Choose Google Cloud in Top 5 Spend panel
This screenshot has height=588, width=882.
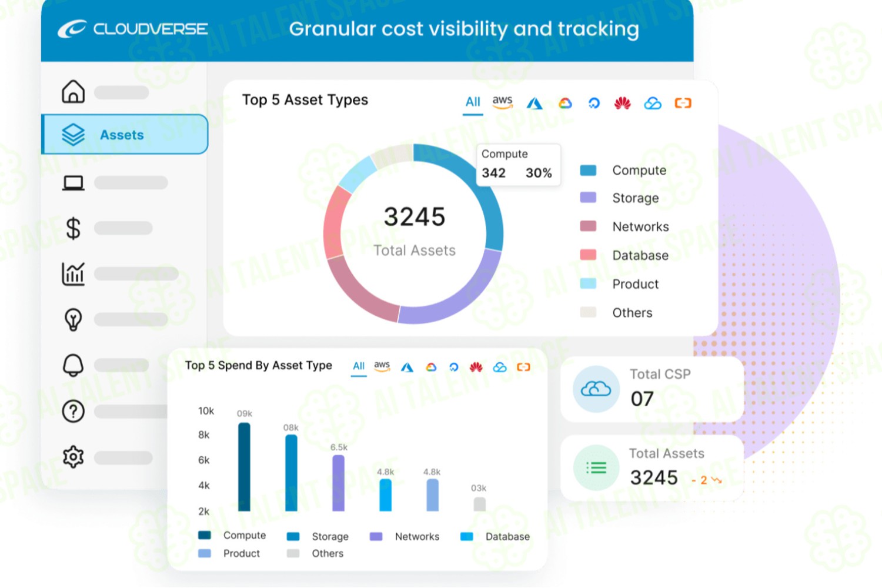click(x=431, y=367)
